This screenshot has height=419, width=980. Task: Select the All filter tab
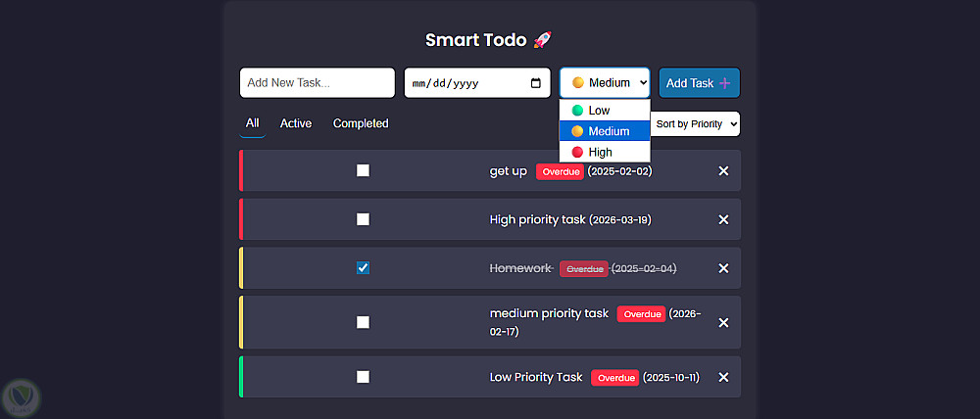coord(253,123)
